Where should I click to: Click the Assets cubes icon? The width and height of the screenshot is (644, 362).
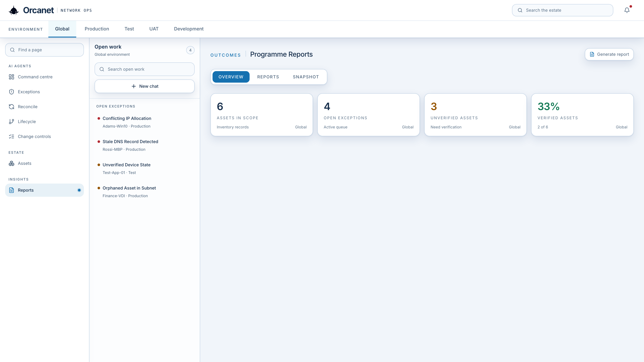click(x=11, y=163)
